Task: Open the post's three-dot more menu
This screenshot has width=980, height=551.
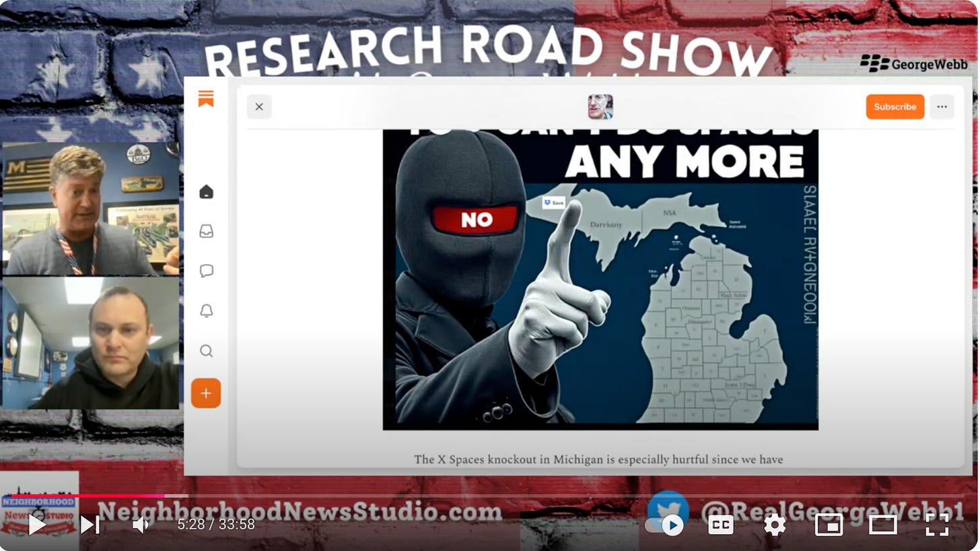Action: pyautogui.click(x=942, y=106)
